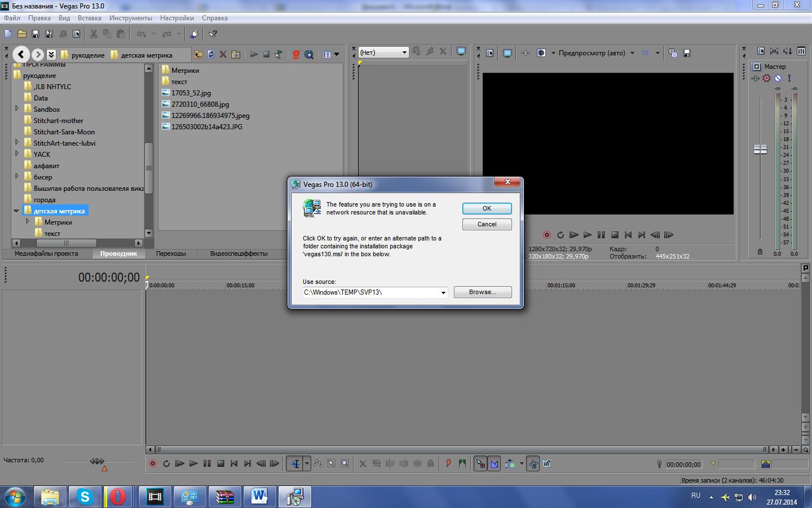This screenshot has height=508, width=812.
Task: Click the What's This help cursor icon
Action: pos(213,34)
